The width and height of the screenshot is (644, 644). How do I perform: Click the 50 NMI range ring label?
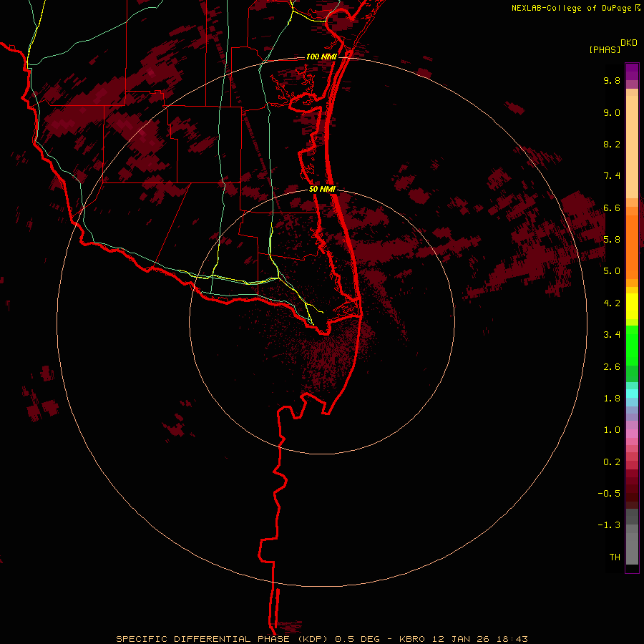tap(323, 190)
